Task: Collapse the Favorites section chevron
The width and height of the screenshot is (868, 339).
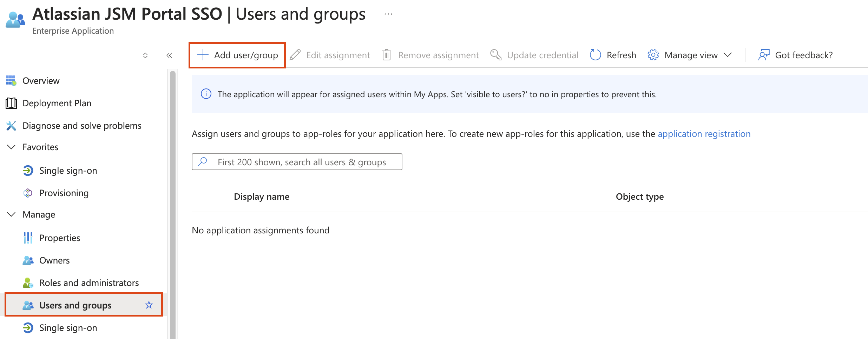Action: pos(11,147)
